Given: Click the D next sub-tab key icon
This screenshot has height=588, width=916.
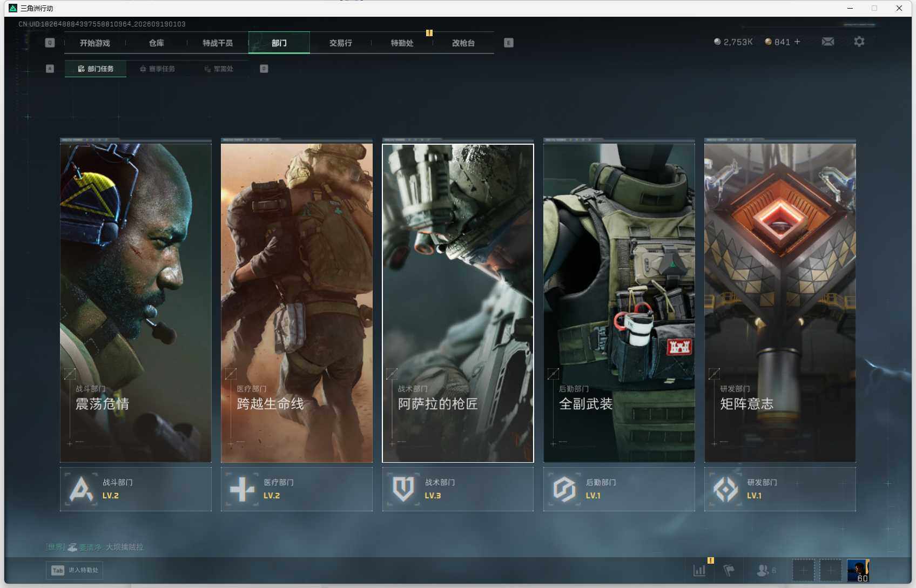Looking at the screenshot, I should coord(264,69).
